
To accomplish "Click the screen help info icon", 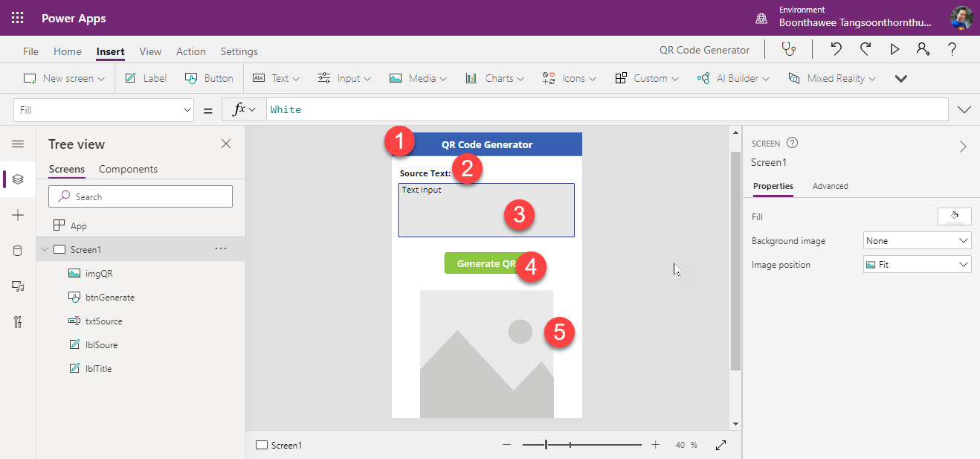I will (792, 143).
